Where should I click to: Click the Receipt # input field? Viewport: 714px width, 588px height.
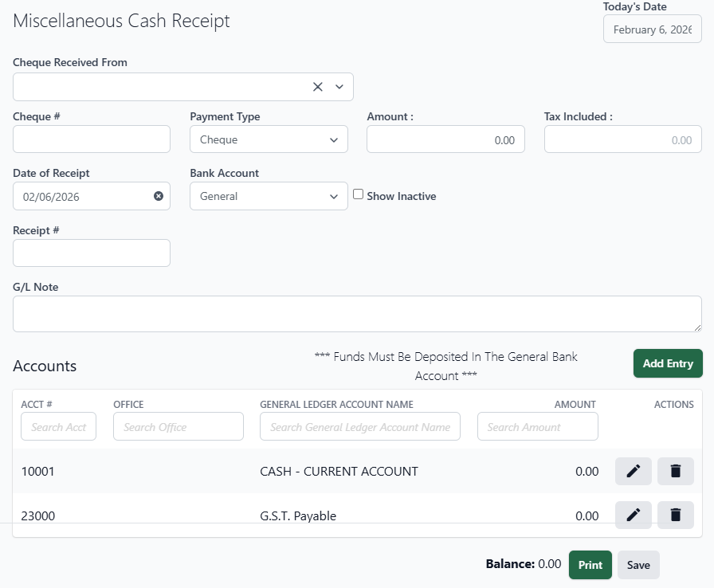point(92,253)
